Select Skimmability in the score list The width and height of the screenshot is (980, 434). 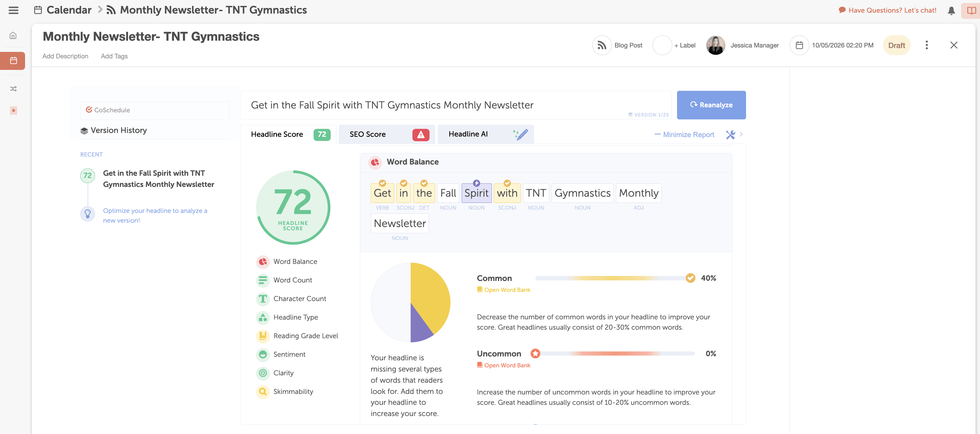293,392
